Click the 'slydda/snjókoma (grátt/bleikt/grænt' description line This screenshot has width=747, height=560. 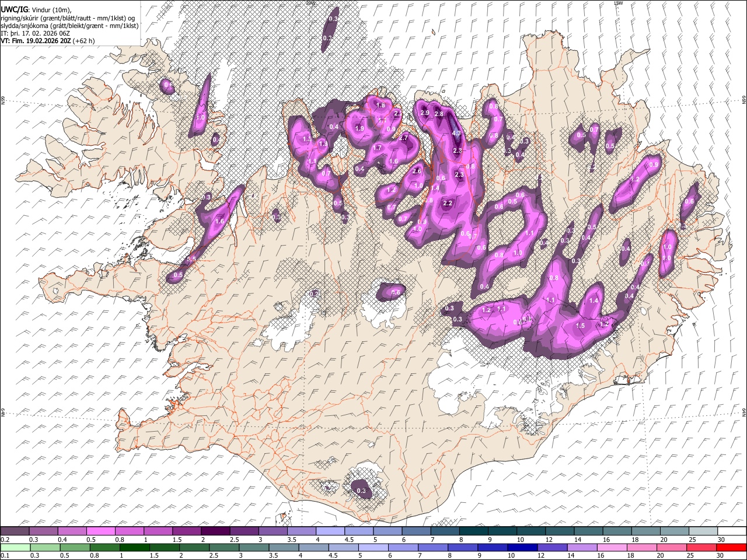pyautogui.click(x=69, y=26)
